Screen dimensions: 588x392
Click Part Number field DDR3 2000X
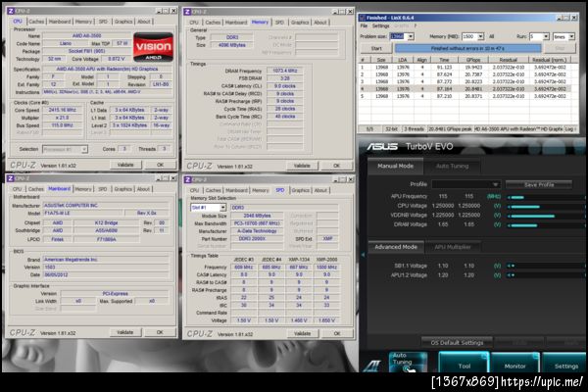pos(257,238)
